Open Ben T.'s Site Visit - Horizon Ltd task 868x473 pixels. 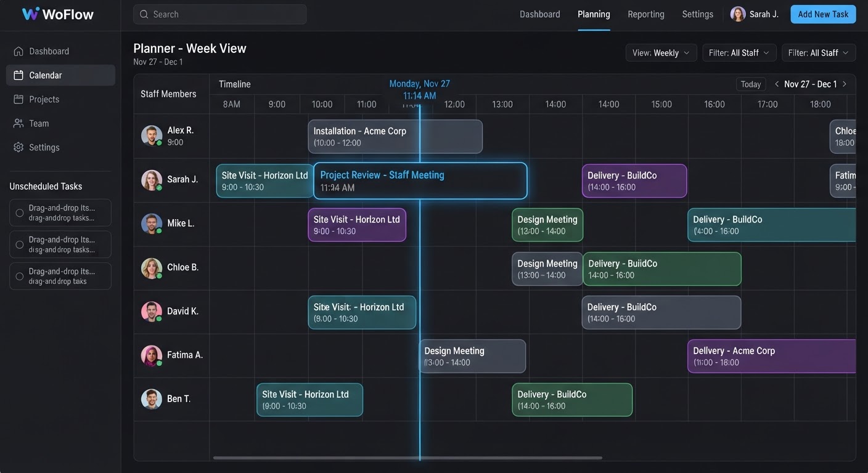click(309, 400)
